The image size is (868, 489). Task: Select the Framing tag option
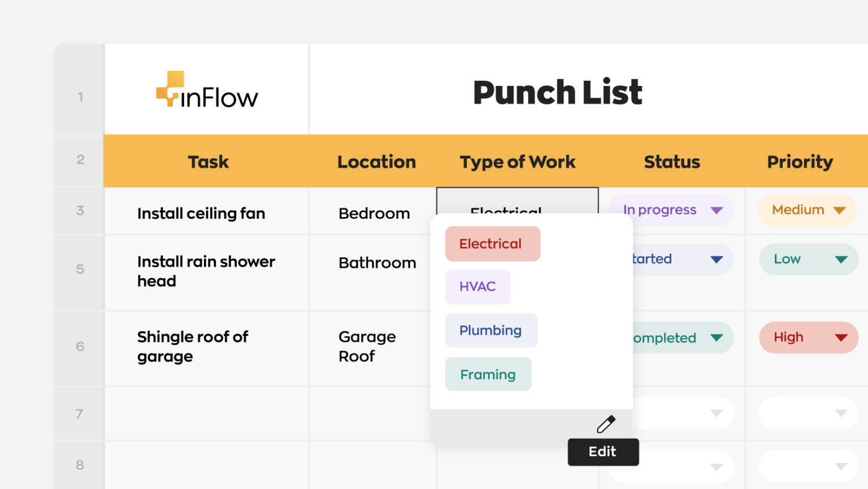[x=488, y=374]
